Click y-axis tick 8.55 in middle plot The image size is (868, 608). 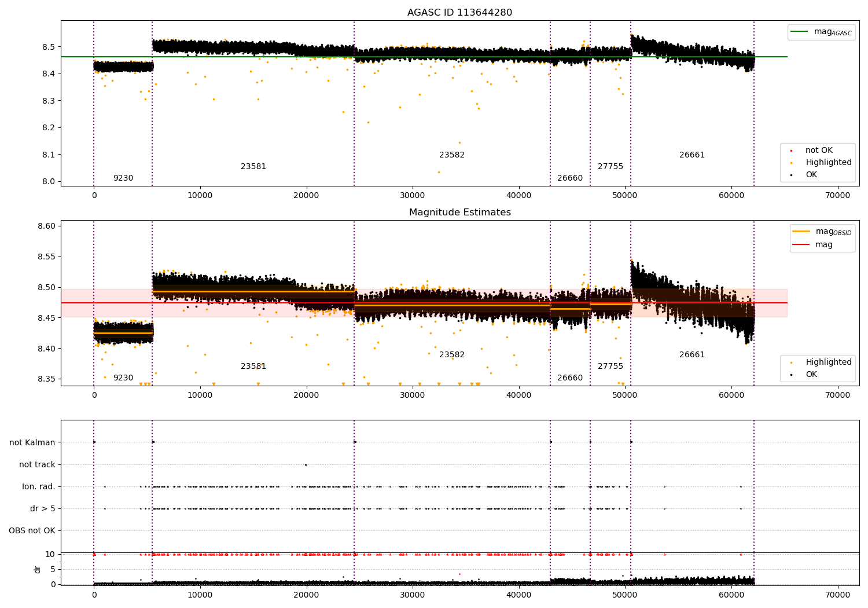(46, 257)
